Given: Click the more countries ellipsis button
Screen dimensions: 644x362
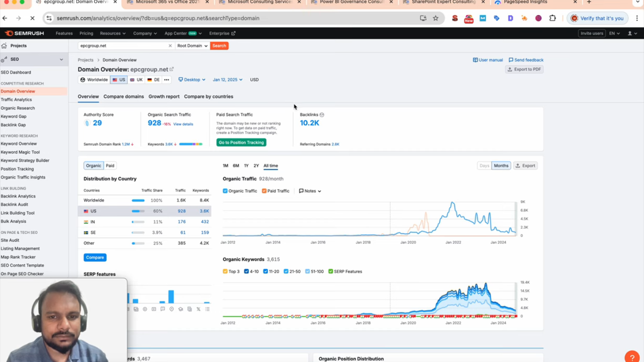Looking at the screenshot, I should click(167, 80).
